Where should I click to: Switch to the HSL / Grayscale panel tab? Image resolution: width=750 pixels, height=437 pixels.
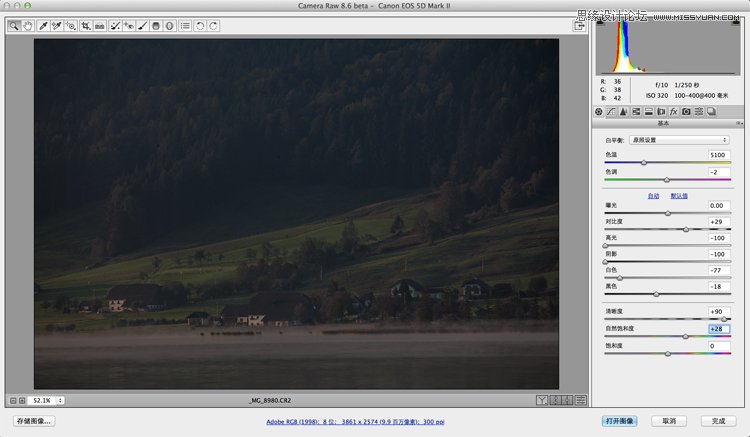pos(636,111)
